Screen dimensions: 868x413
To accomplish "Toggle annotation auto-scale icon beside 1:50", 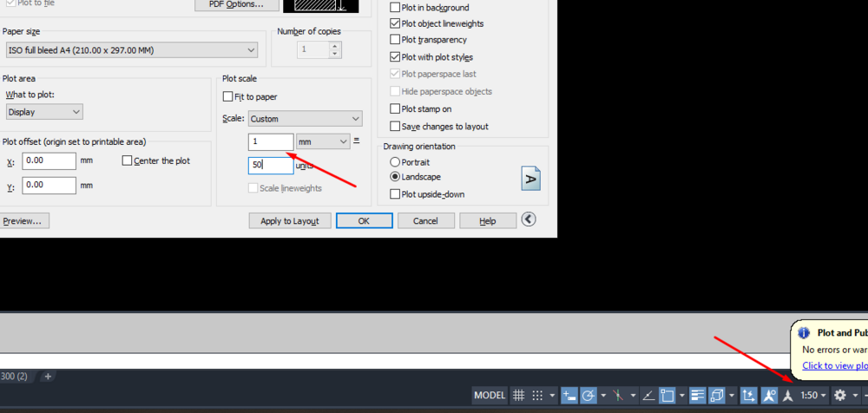I will [788, 396].
